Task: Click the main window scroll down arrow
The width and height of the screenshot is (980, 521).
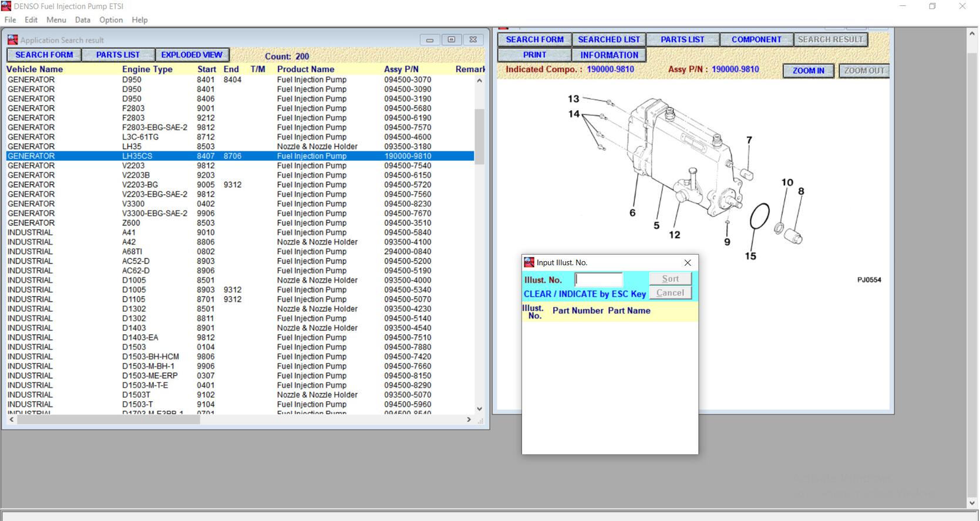Action: [x=972, y=503]
